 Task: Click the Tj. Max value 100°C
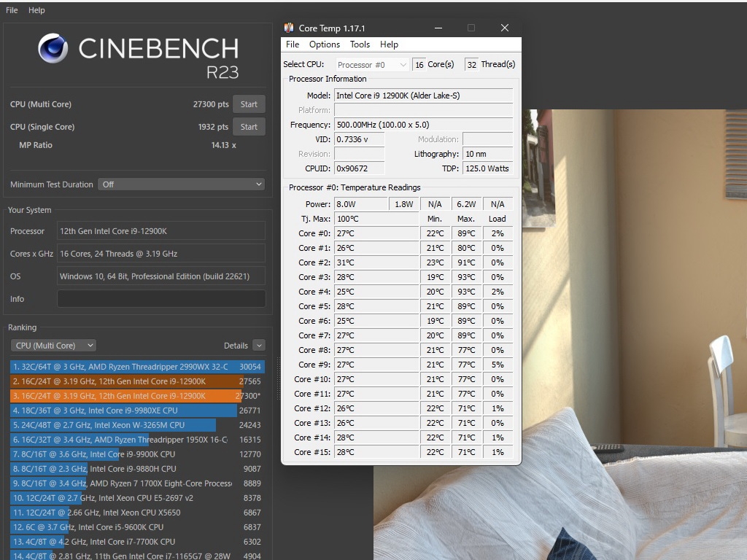point(376,219)
